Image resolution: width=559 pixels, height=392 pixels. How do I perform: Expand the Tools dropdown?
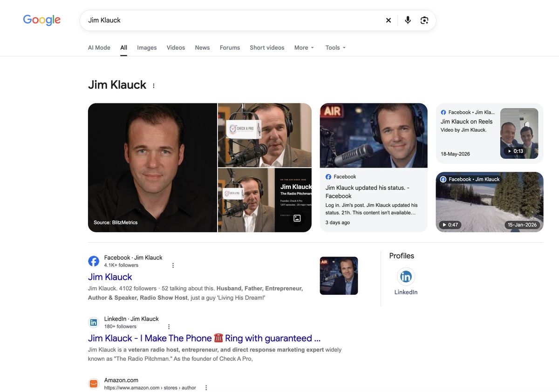click(335, 47)
